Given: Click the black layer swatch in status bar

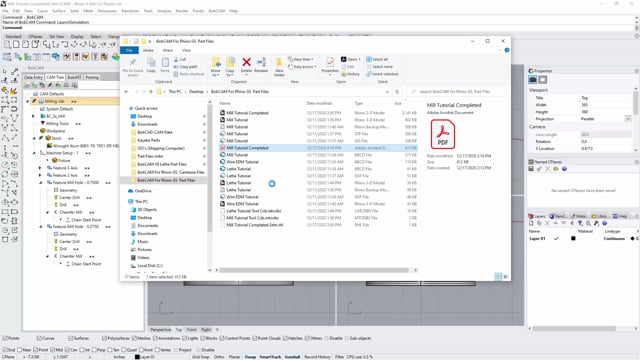Looking at the screenshot, I should 137,357.
